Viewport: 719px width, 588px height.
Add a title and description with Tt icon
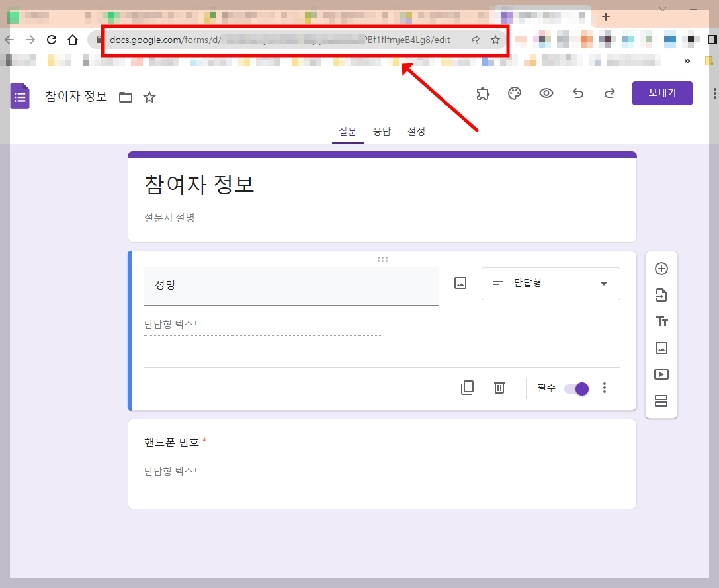point(661,321)
